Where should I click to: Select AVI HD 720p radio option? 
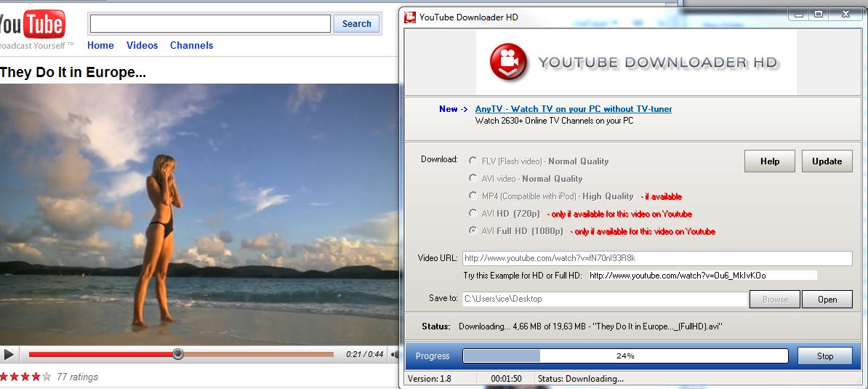click(x=473, y=214)
